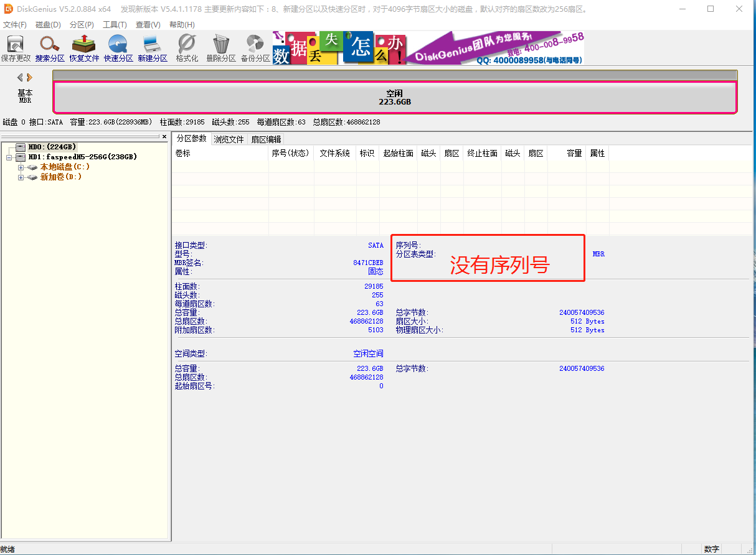Switch to the 分区参数 tab
This screenshot has width=756, height=555.
[x=192, y=139]
